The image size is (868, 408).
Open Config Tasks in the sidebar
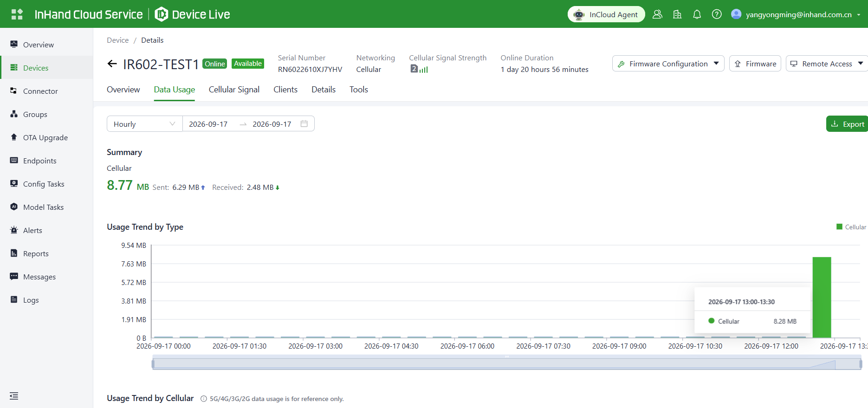click(46, 184)
